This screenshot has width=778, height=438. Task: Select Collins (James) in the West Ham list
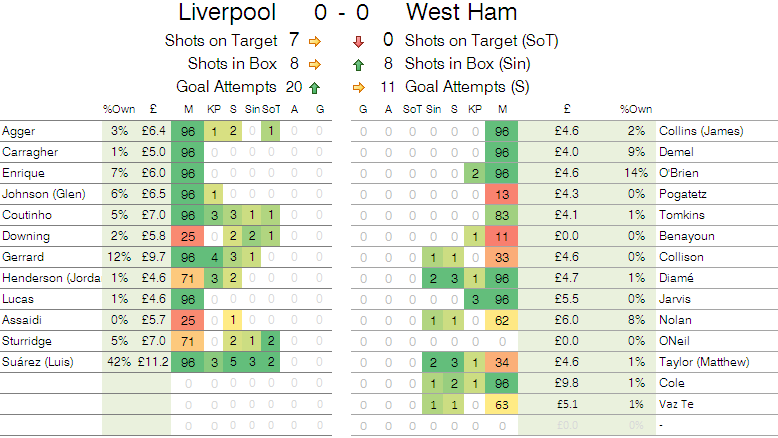coord(699,130)
